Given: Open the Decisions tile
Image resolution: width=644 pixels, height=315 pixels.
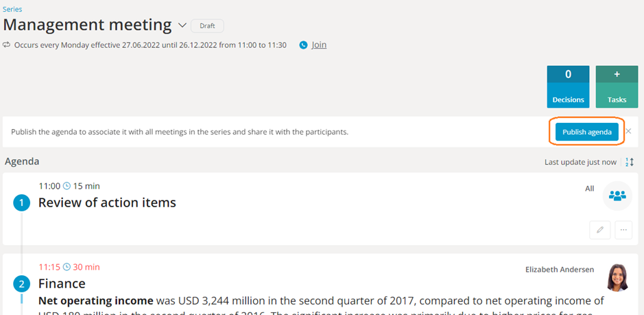Looking at the screenshot, I should tap(568, 87).
